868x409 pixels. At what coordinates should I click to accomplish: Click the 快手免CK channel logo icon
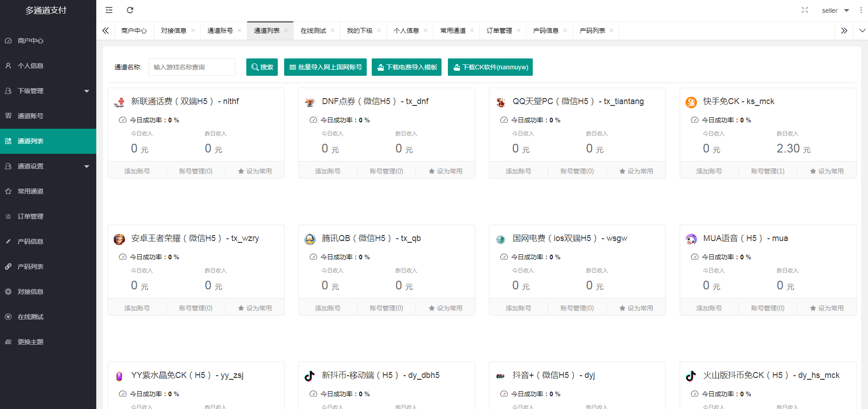(691, 102)
